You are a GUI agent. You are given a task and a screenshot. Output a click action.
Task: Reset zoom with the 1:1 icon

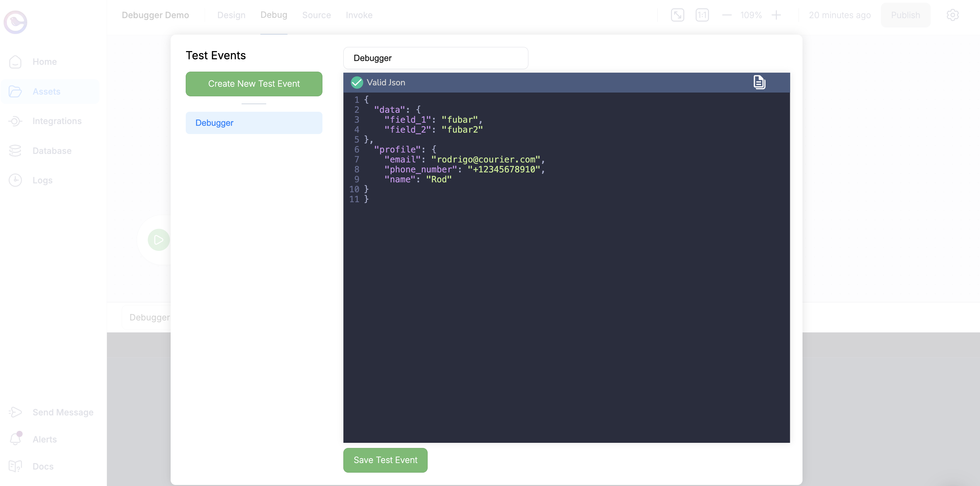point(702,15)
